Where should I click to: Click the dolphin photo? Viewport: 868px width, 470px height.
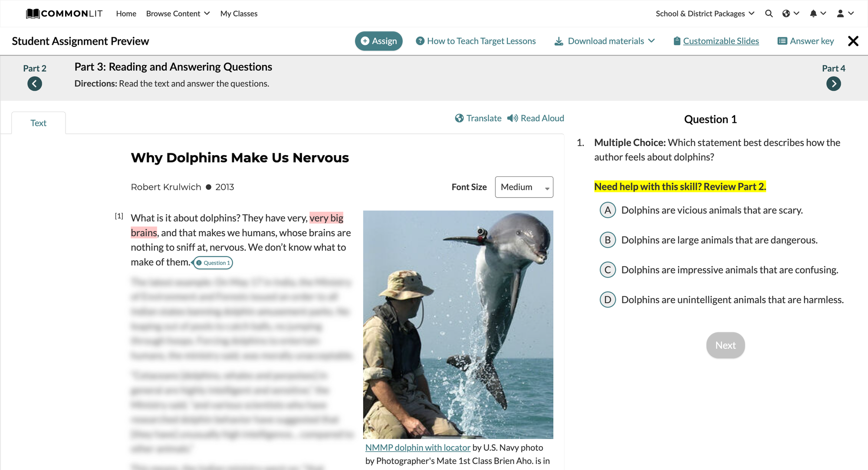pos(458,324)
